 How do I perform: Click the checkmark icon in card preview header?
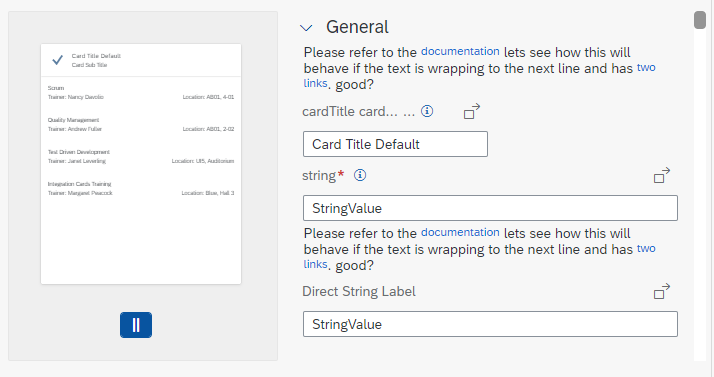coord(57,60)
